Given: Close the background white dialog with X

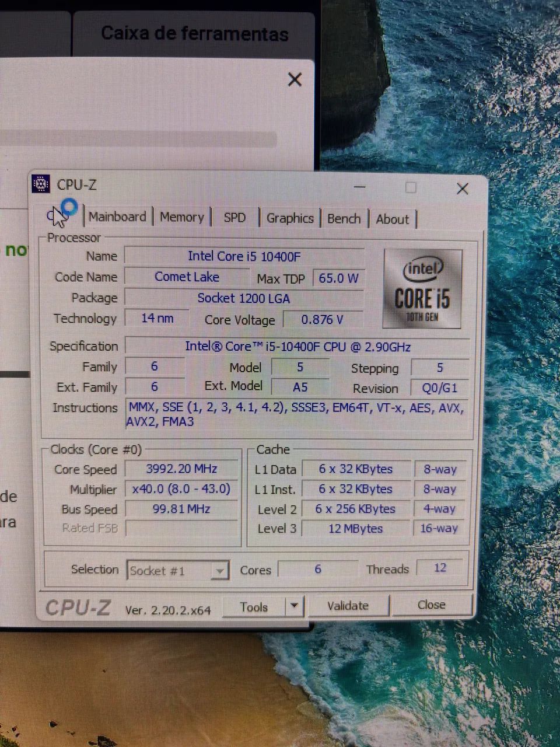Looking at the screenshot, I should (x=295, y=79).
